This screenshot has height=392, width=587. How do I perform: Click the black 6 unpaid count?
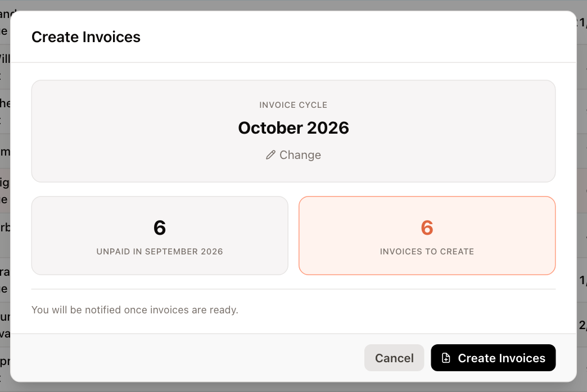160,228
